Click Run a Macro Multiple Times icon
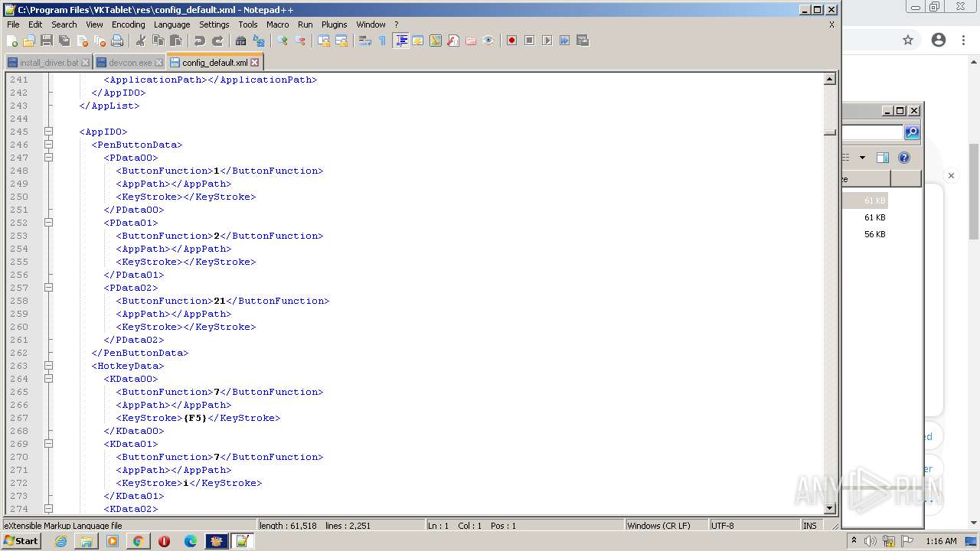 click(x=564, y=41)
